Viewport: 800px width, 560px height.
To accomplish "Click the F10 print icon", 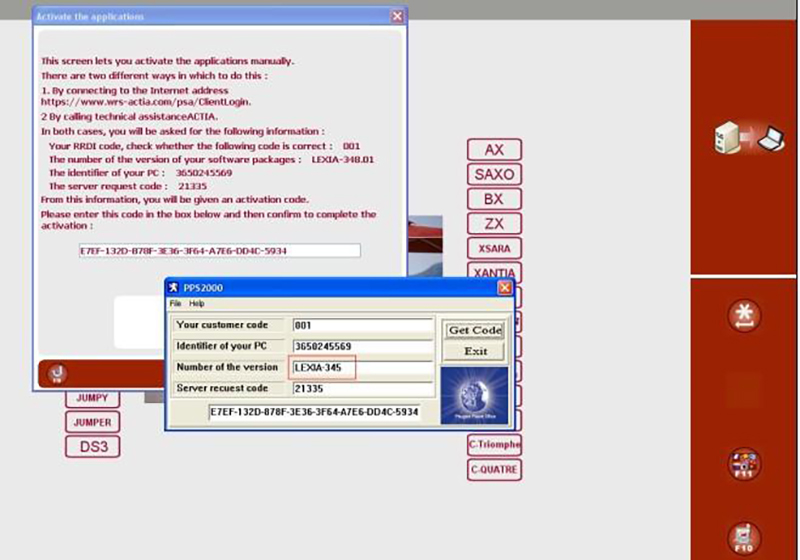I will coord(744,538).
